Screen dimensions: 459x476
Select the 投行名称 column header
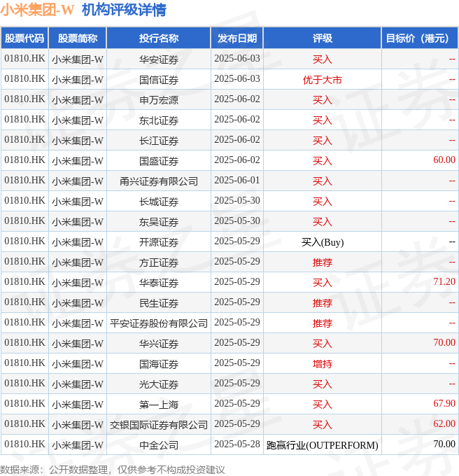pyautogui.click(x=159, y=38)
